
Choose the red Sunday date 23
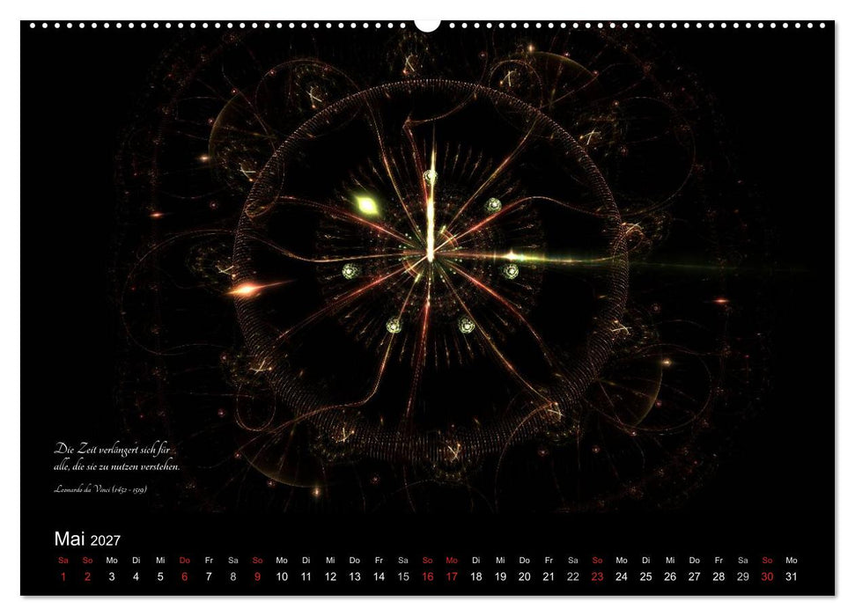(597, 576)
